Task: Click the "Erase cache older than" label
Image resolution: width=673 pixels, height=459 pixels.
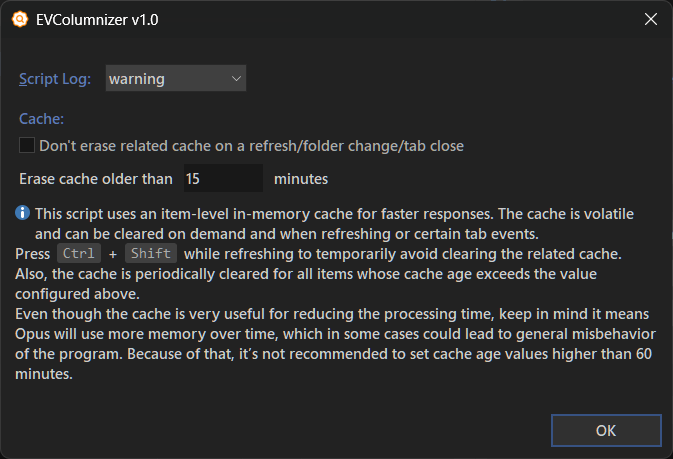Action: pyautogui.click(x=96, y=179)
